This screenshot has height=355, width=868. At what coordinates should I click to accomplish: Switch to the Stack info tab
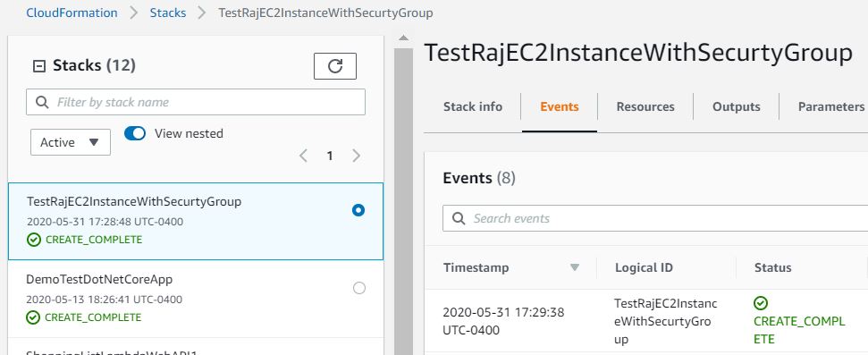pyautogui.click(x=473, y=107)
